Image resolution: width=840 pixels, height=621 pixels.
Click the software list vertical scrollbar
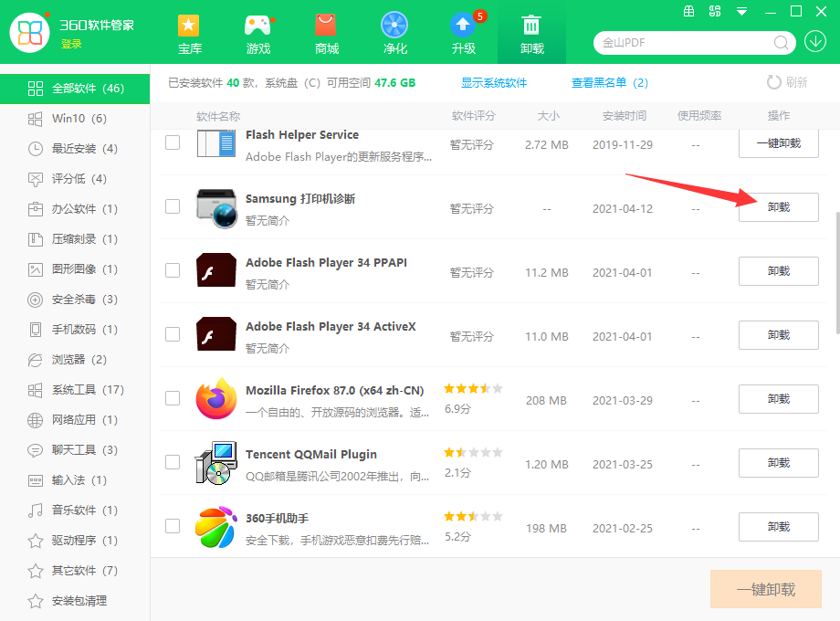click(836, 273)
